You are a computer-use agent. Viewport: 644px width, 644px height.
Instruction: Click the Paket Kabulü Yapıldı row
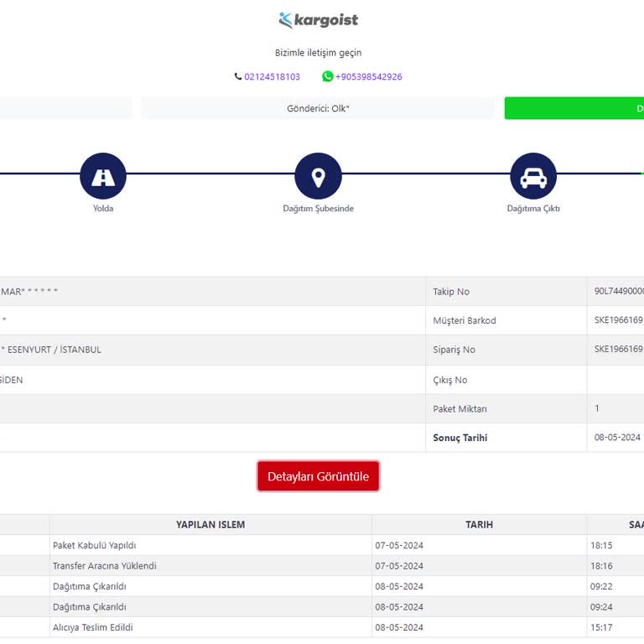[322, 545]
